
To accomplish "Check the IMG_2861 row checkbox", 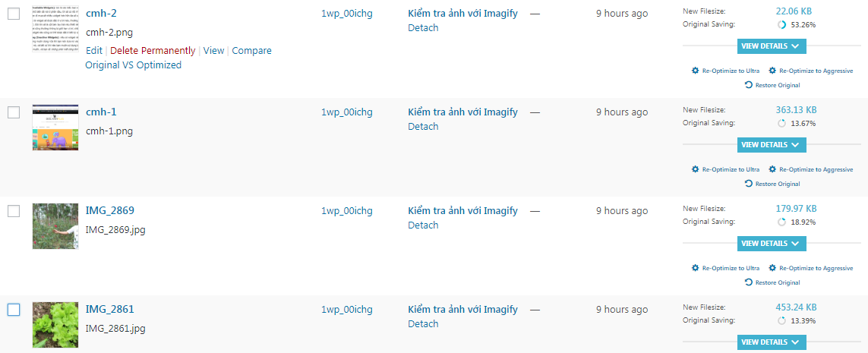I will pos(14,310).
